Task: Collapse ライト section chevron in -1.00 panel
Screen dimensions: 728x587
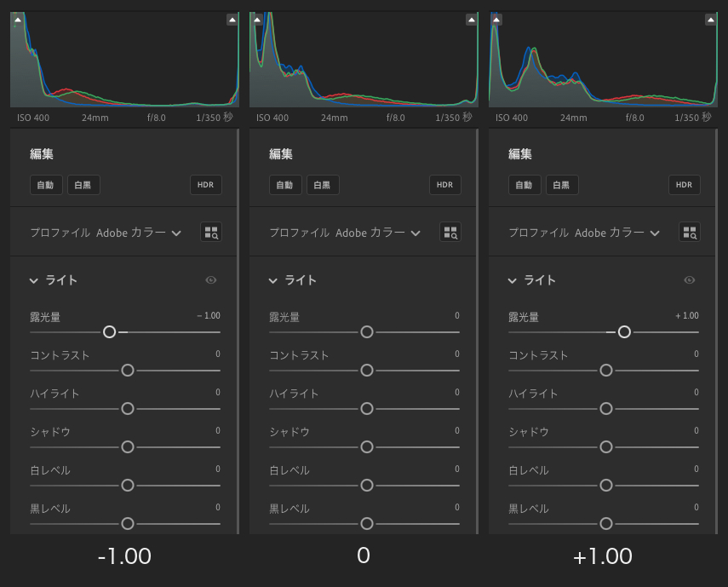Action: (33, 280)
